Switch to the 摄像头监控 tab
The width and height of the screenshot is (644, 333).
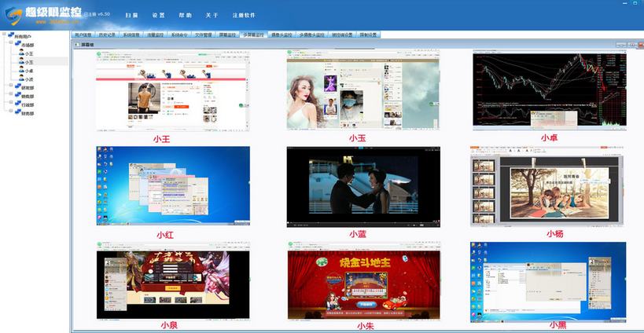pos(282,35)
